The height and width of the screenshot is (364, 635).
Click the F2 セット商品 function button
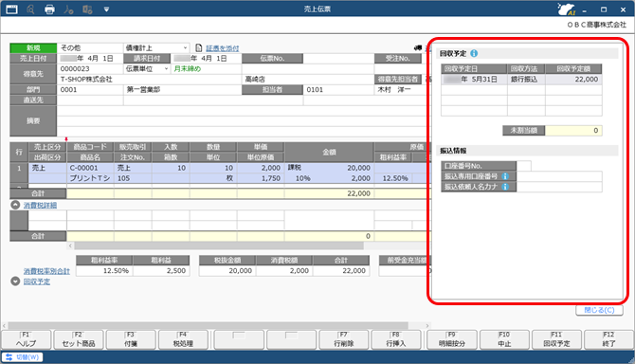[79, 339]
